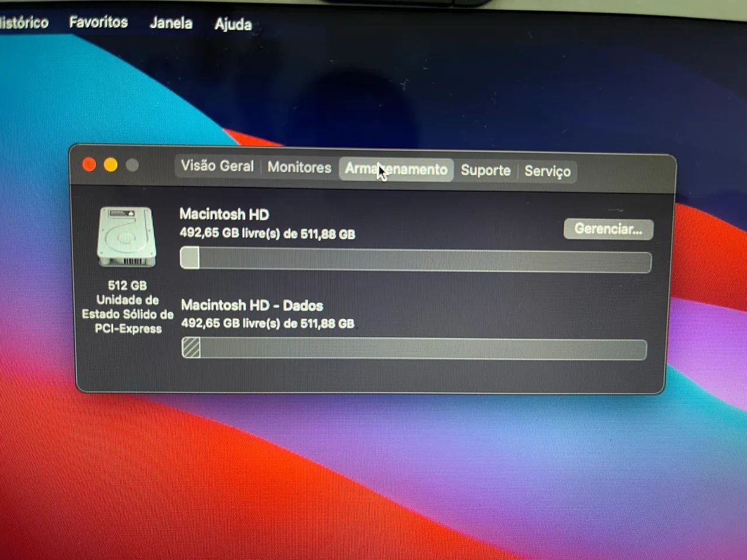Image resolution: width=747 pixels, height=560 pixels.
Task: Switch to the Visão Geral tab
Action: (x=217, y=166)
